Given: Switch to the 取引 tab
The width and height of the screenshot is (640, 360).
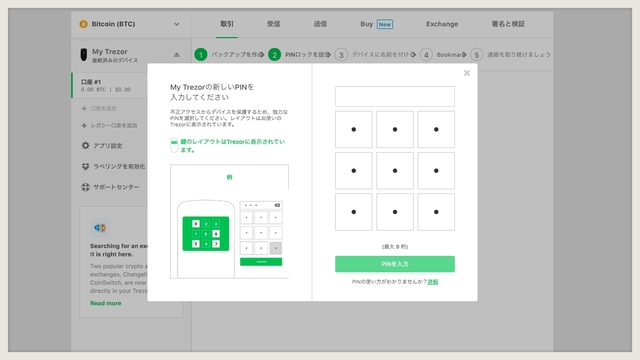Looking at the screenshot, I should [227, 24].
